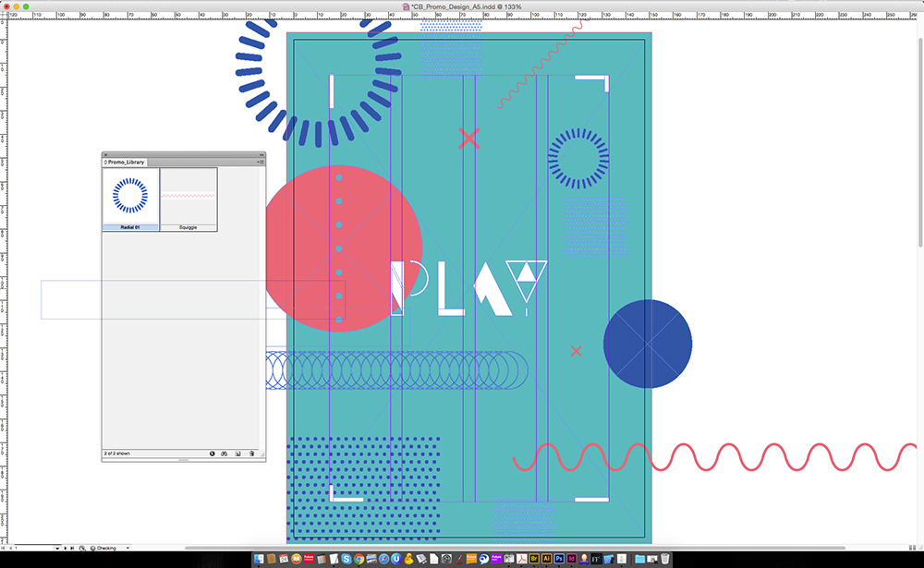This screenshot has width=924, height=568.
Task: Select the dark blue circle on pasteboard
Action: [648, 344]
